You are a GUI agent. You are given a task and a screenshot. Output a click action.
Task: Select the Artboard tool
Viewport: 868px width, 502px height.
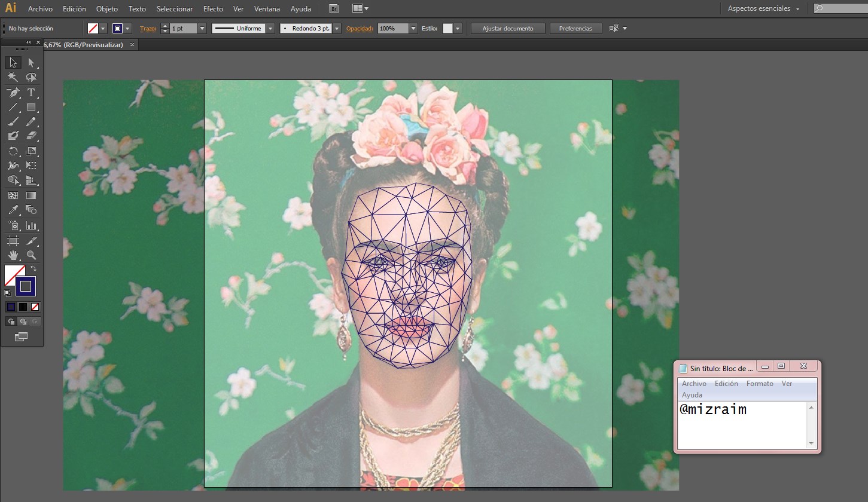pyautogui.click(x=13, y=241)
